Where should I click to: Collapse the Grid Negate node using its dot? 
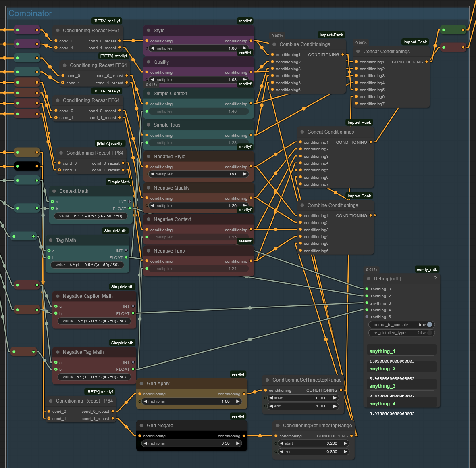(141, 426)
